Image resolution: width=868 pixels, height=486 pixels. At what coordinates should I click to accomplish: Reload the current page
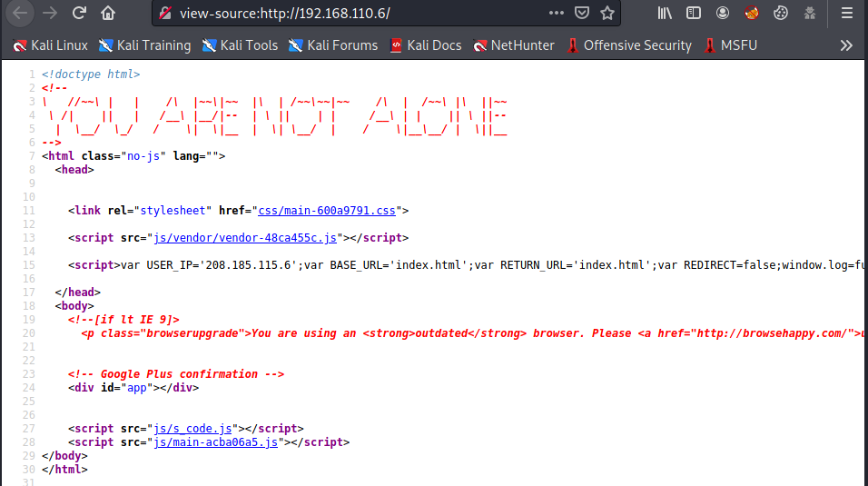click(79, 14)
